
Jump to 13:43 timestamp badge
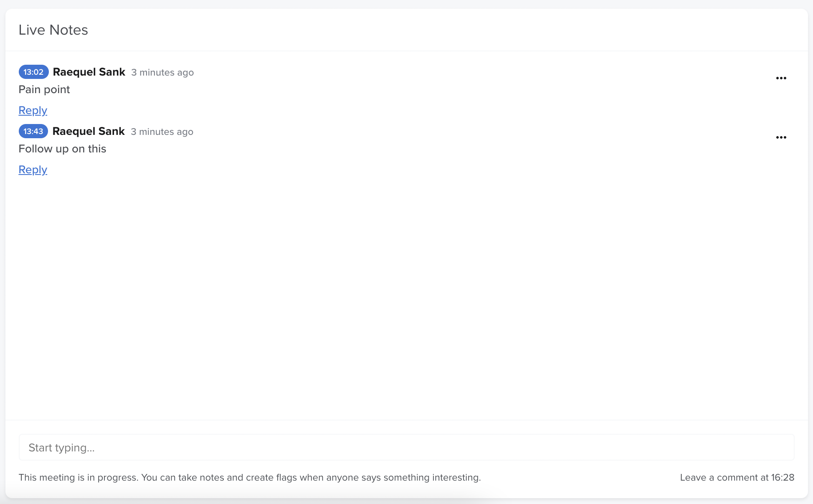pos(33,131)
